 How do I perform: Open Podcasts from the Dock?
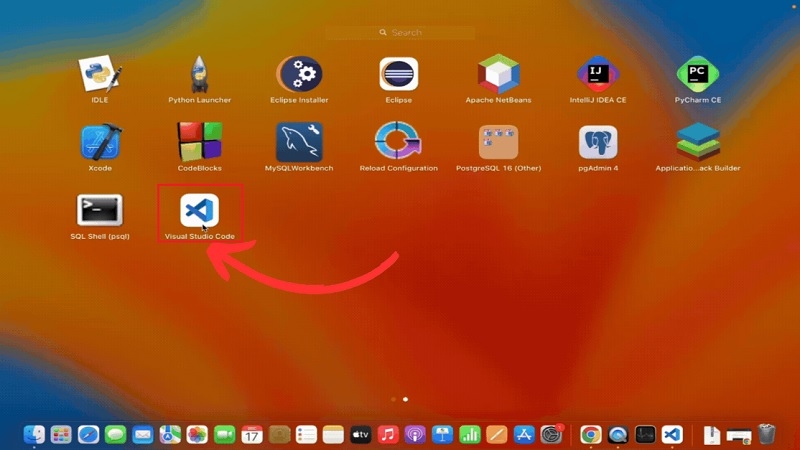[415, 435]
